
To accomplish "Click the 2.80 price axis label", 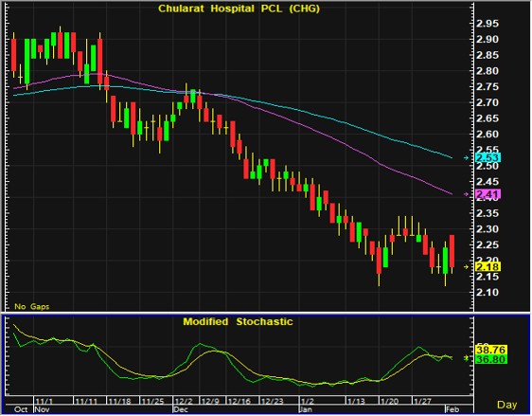I will click(x=488, y=71).
